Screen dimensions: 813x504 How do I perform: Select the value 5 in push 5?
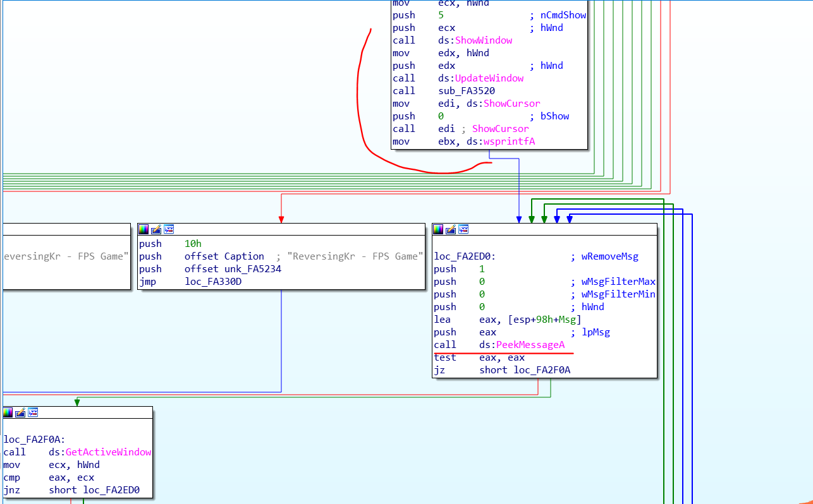[x=441, y=15]
